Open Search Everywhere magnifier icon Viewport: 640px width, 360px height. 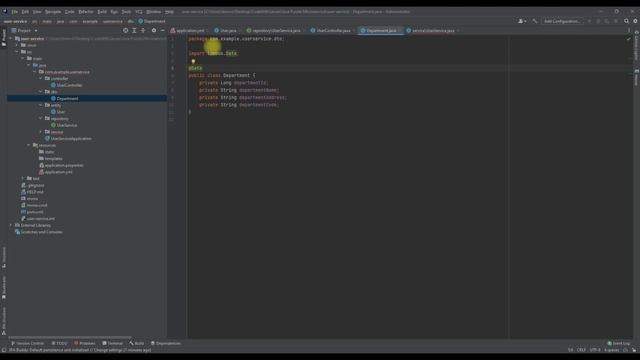pyautogui.click(x=626, y=21)
